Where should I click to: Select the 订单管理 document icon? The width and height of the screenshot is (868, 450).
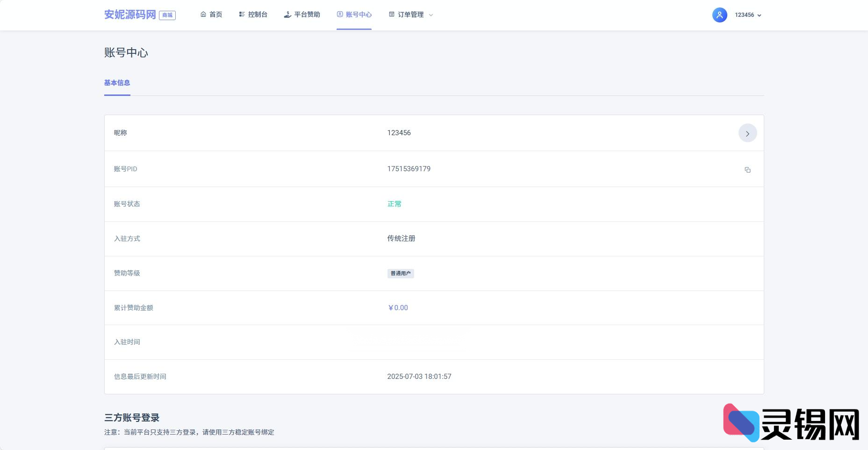coord(391,15)
